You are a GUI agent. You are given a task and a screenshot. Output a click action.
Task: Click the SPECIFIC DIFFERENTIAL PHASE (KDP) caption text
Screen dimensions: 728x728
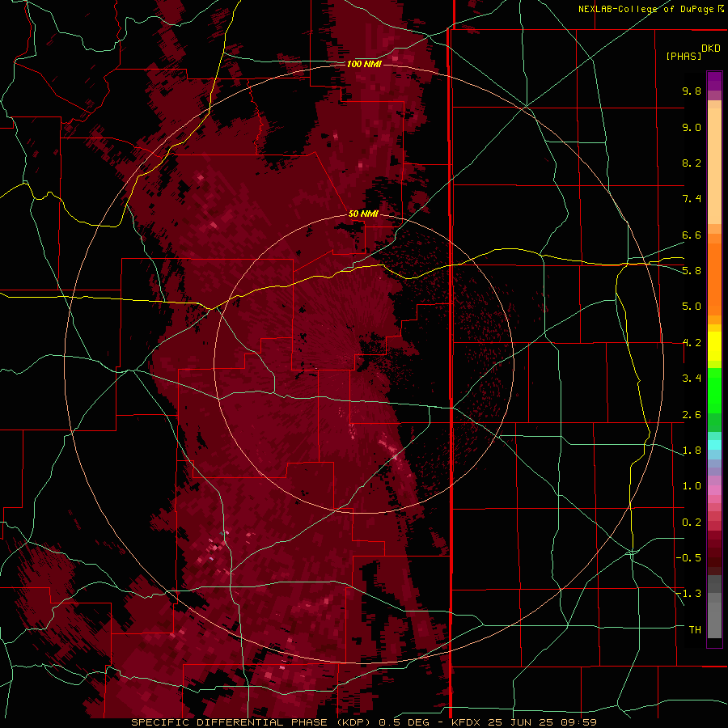252,722
